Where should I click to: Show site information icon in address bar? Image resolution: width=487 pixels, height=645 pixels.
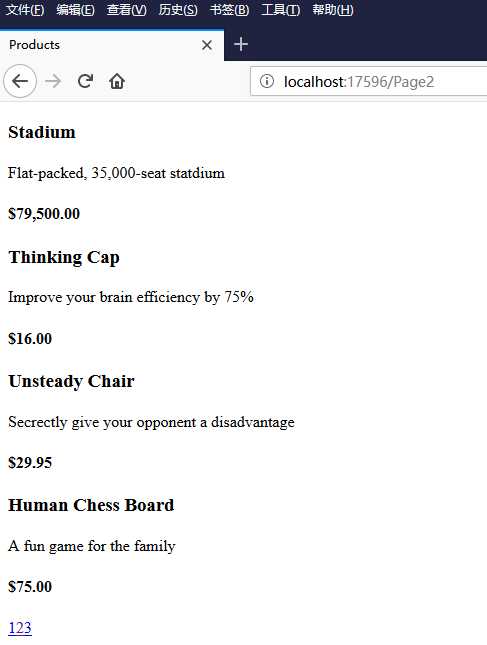267,81
